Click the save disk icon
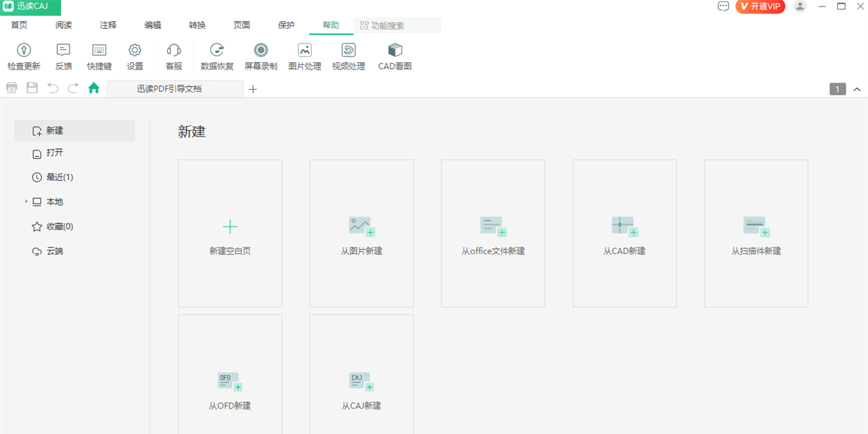Image resolution: width=868 pixels, height=434 pixels. point(32,88)
